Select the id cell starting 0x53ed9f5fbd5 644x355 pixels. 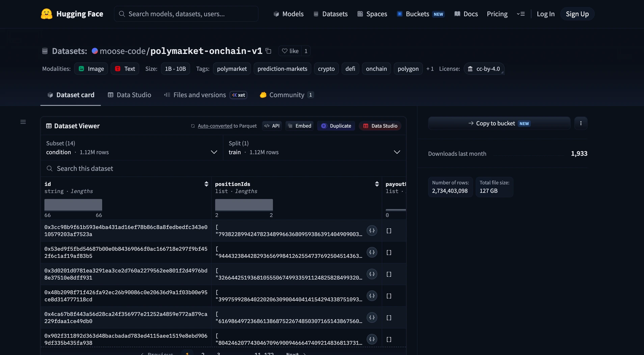tap(126, 252)
